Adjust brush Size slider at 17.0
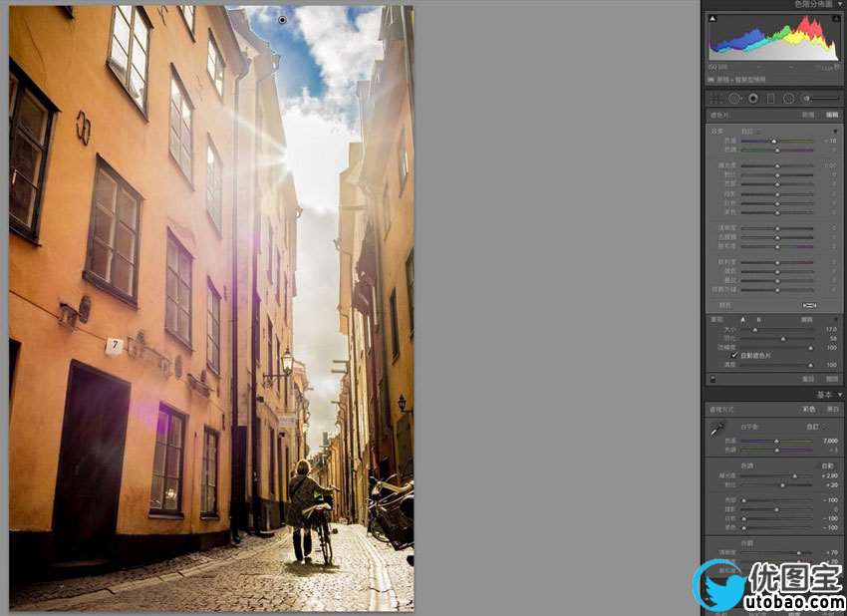847x616 pixels. click(x=755, y=329)
